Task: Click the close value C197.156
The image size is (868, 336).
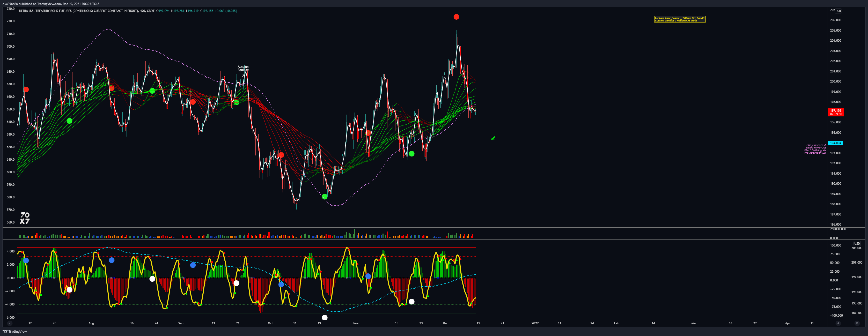Action: tap(207, 11)
